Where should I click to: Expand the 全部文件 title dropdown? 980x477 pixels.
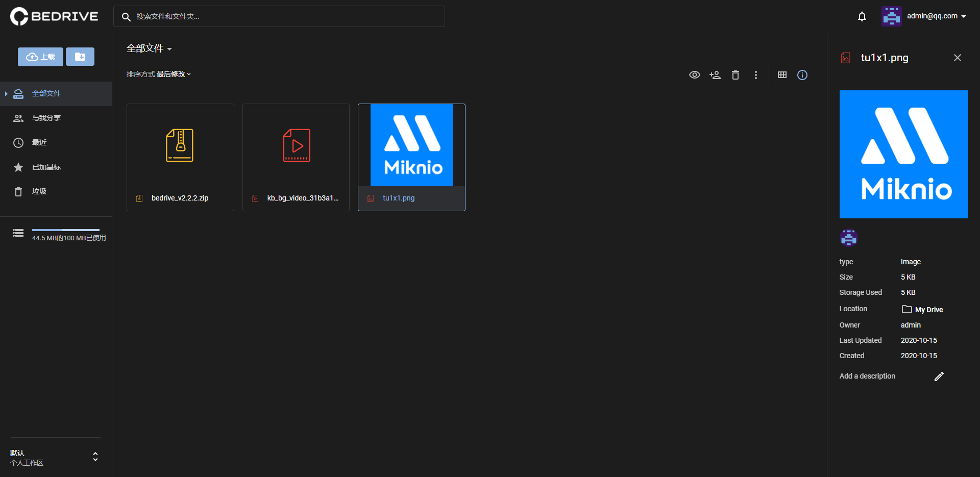(x=149, y=48)
